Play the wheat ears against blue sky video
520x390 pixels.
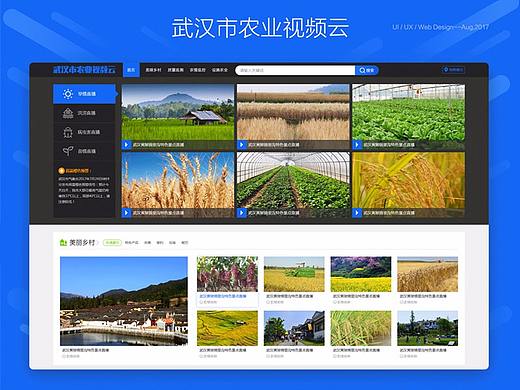click(x=126, y=213)
